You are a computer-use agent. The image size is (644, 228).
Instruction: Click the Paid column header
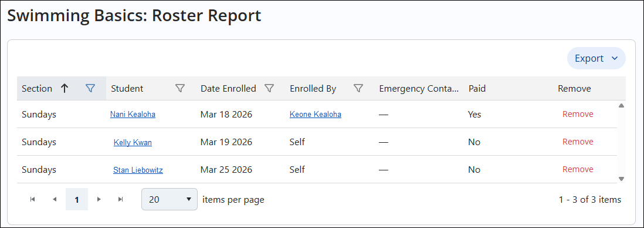pos(477,89)
